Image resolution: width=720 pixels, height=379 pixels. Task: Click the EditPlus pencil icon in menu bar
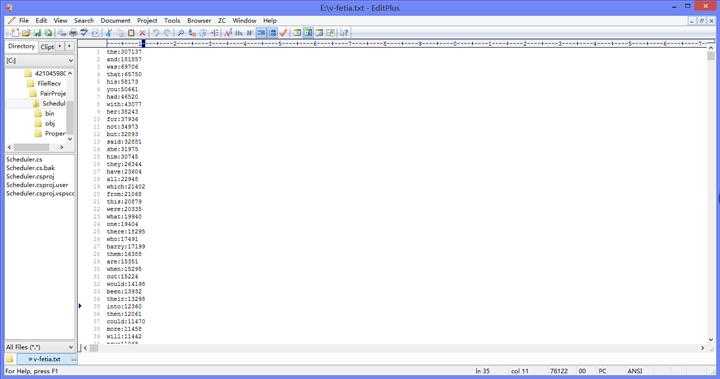point(11,21)
